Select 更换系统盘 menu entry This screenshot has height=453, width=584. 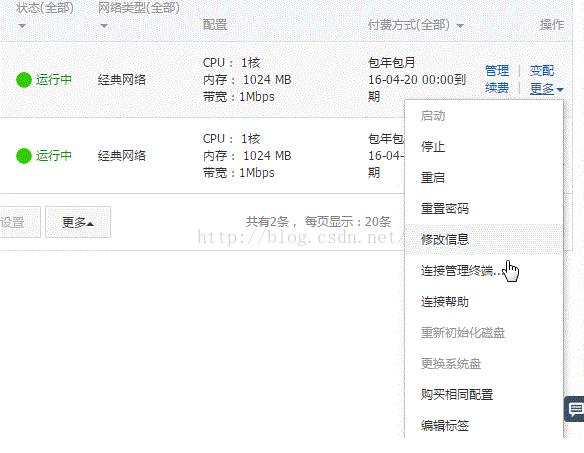coord(484,363)
